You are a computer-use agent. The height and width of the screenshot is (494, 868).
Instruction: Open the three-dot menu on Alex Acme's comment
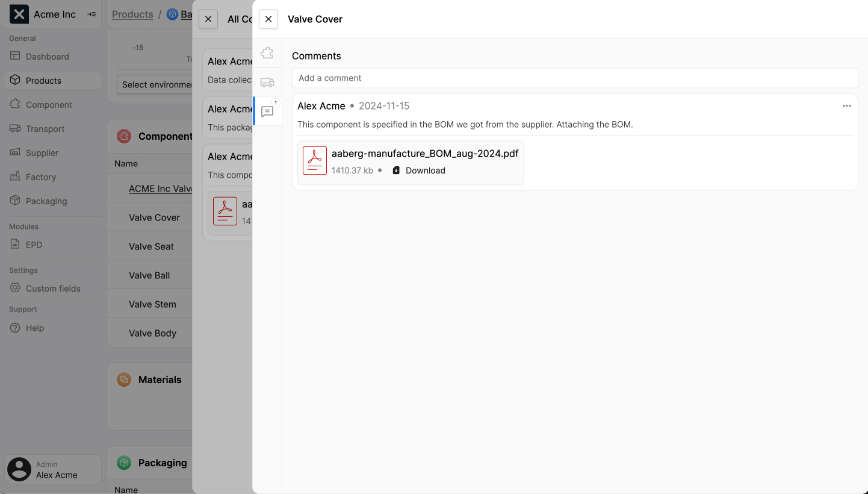coord(846,106)
